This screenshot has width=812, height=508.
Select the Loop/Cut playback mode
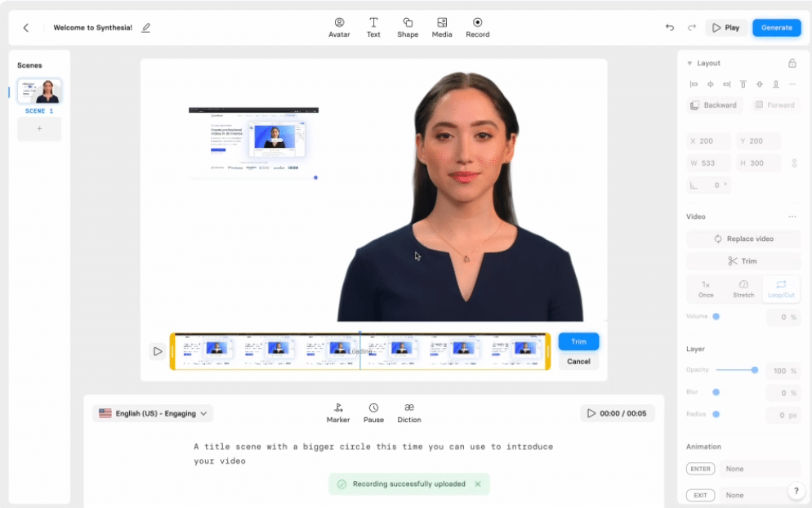[781, 289]
